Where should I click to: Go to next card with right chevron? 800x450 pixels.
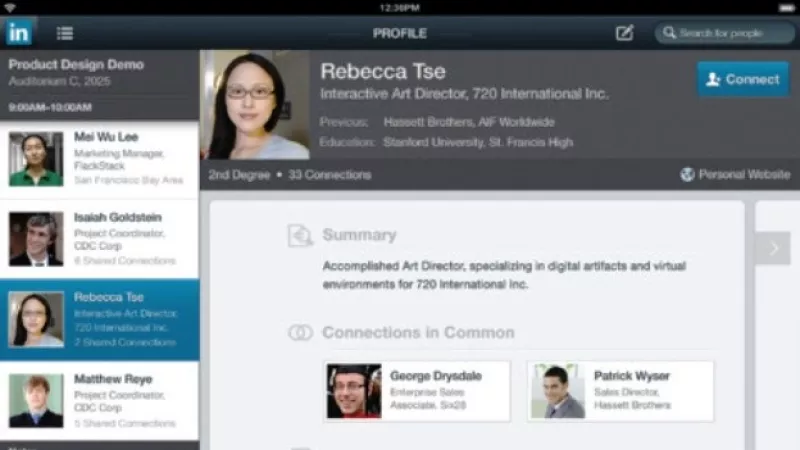pos(772,247)
